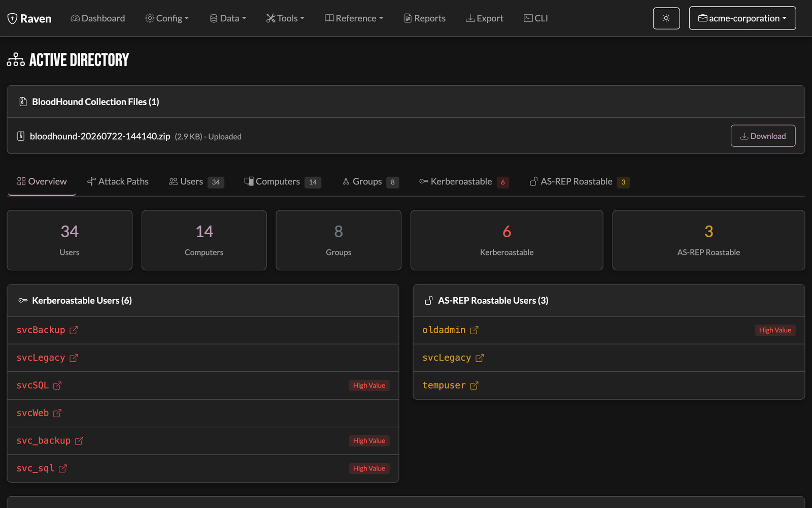
Task: Open external link icon next to tempuser
Action: point(475,386)
